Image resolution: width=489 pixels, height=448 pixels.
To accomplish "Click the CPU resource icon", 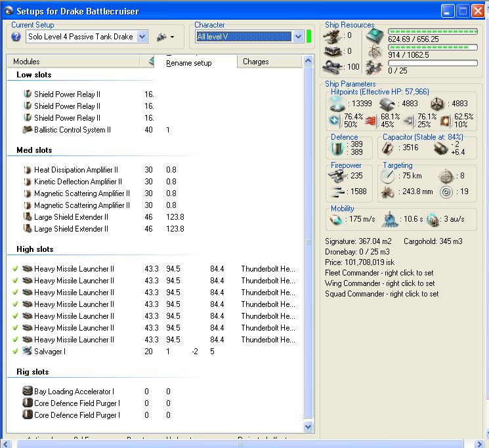I will tap(375, 36).
